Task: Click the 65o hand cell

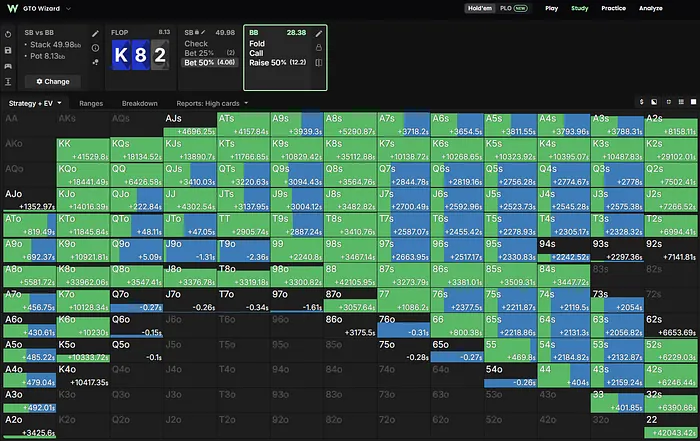Action: pos(457,350)
